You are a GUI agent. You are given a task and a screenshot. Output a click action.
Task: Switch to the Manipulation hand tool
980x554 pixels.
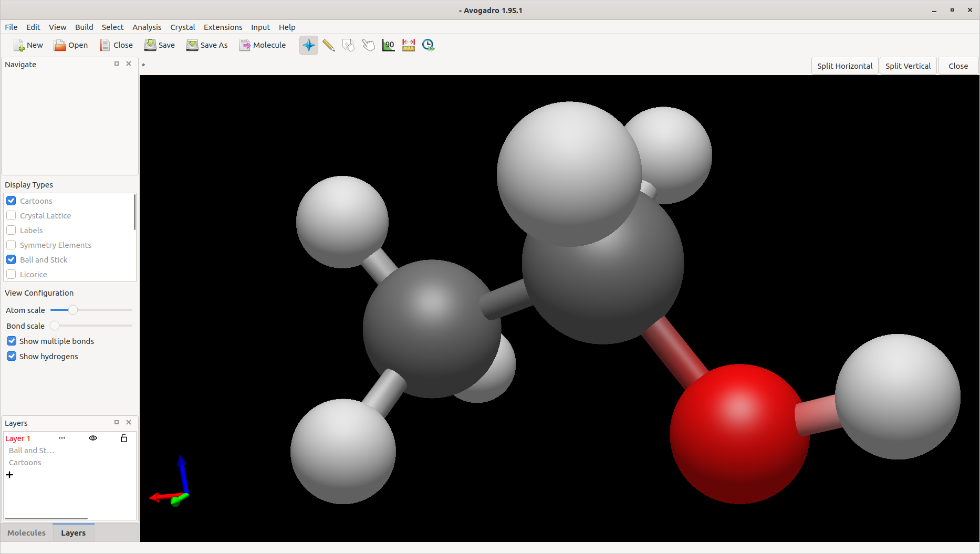(x=368, y=45)
